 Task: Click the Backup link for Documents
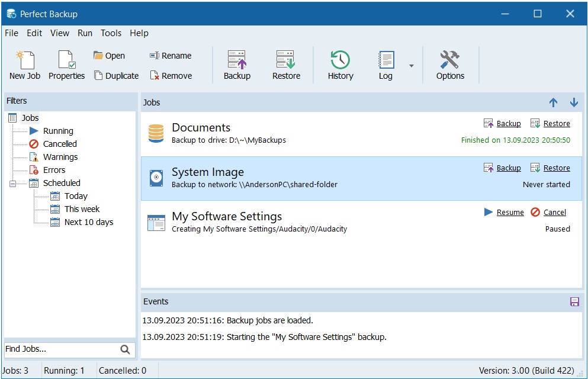(508, 123)
